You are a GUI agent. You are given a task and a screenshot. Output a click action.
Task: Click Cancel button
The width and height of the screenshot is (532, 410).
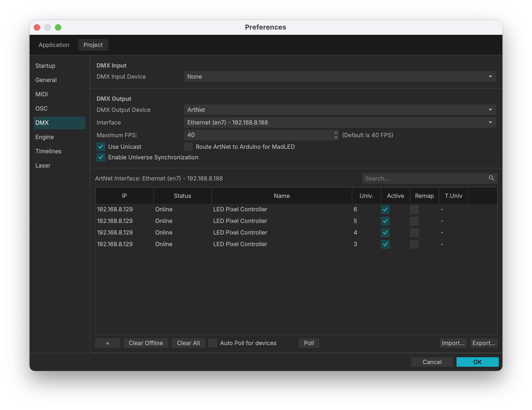pos(432,362)
